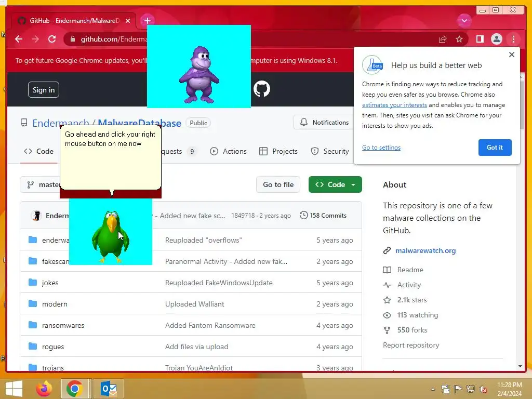Switch to the Code tab
532x399 pixels.
coord(38,151)
